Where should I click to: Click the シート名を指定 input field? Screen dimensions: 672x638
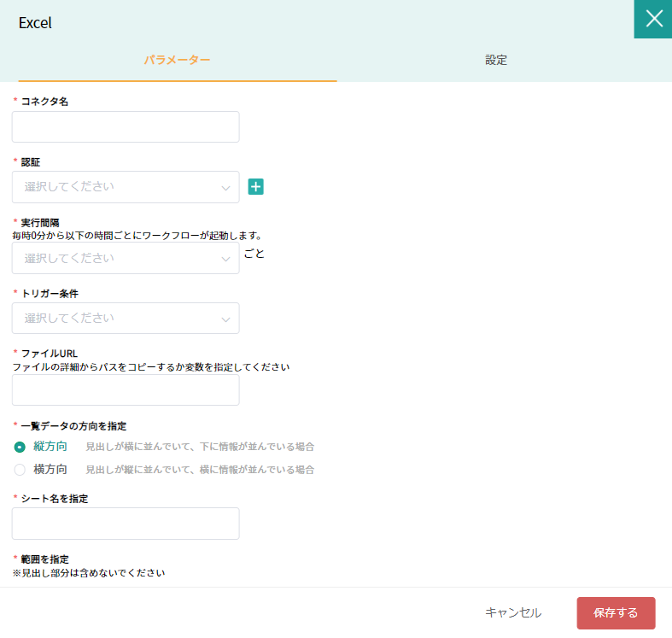pos(126,524)
